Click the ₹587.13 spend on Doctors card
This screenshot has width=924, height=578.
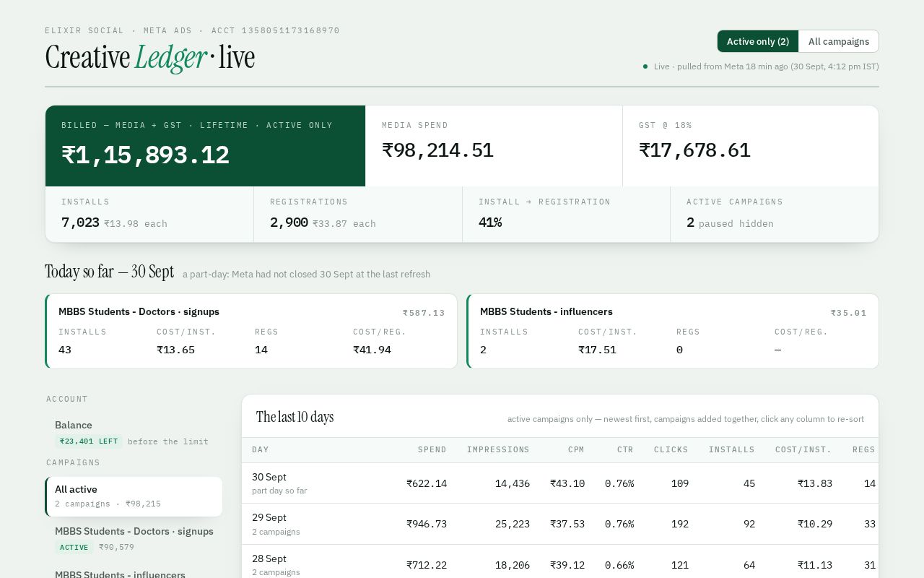tap(424, 313)
